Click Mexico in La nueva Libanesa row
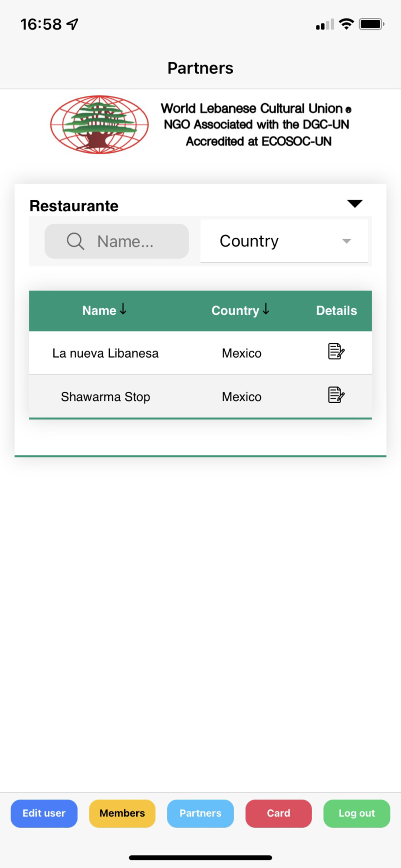This screenshot has width=401, height=868. click(x=242, y=353)
